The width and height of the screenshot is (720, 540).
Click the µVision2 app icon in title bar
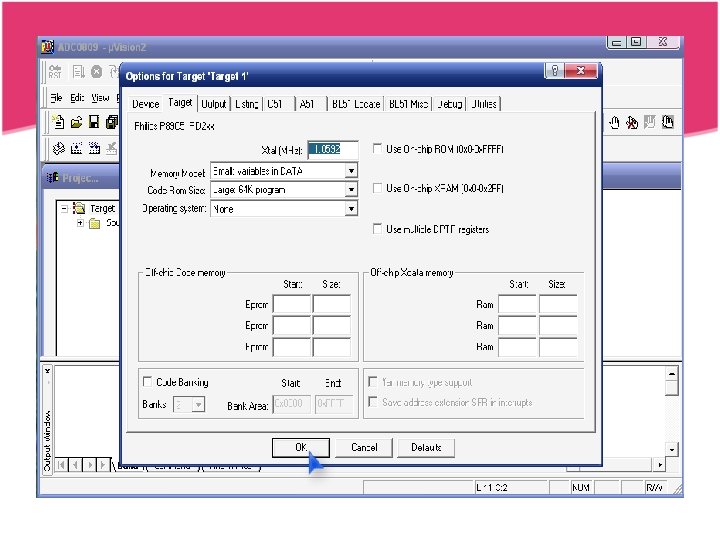tap(47, 47)
